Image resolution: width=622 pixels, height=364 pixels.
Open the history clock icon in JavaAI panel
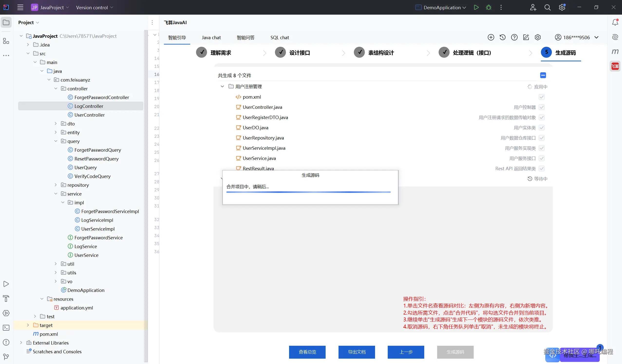click(502, 37)
